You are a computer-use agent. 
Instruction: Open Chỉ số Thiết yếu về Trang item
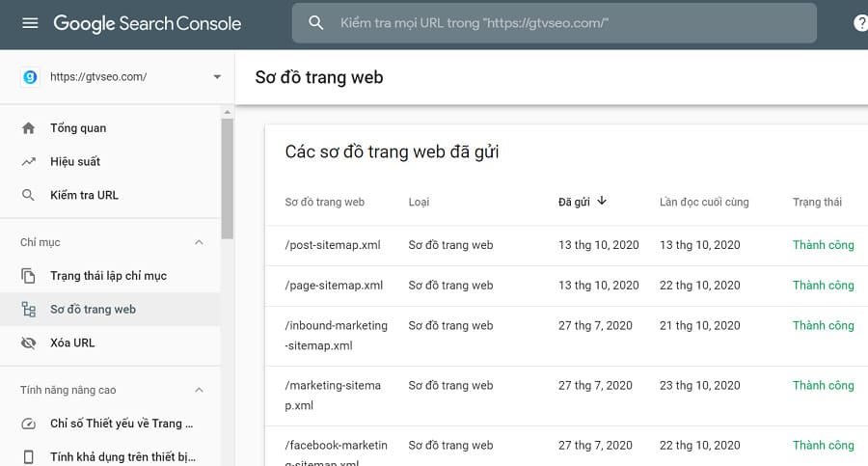(x=110, y=424)
